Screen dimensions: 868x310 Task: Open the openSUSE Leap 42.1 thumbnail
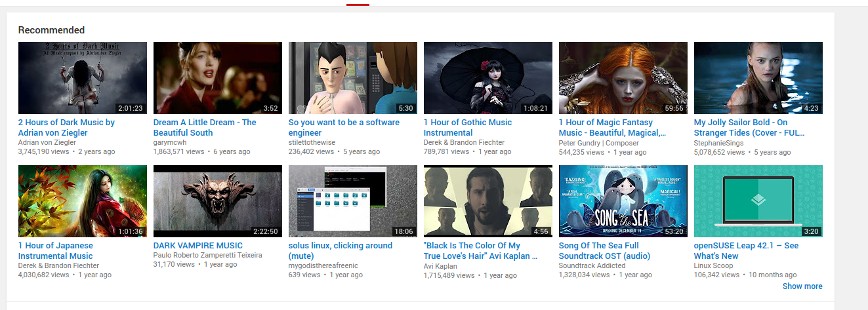pos(758,201)
